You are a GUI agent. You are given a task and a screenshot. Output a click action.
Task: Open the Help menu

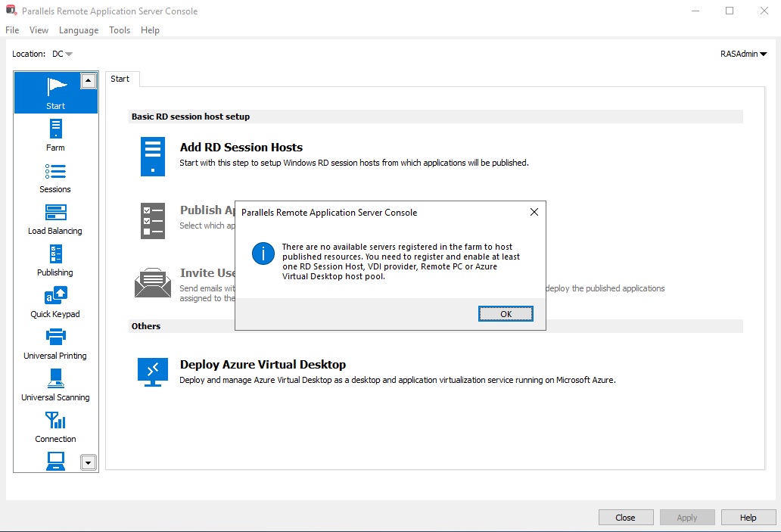point(150,30)
